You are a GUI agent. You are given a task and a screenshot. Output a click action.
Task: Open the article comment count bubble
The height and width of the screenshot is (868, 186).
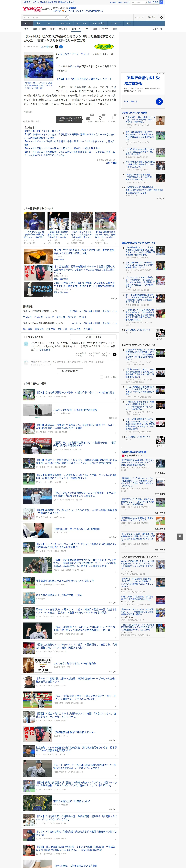[x=43, y=47]
